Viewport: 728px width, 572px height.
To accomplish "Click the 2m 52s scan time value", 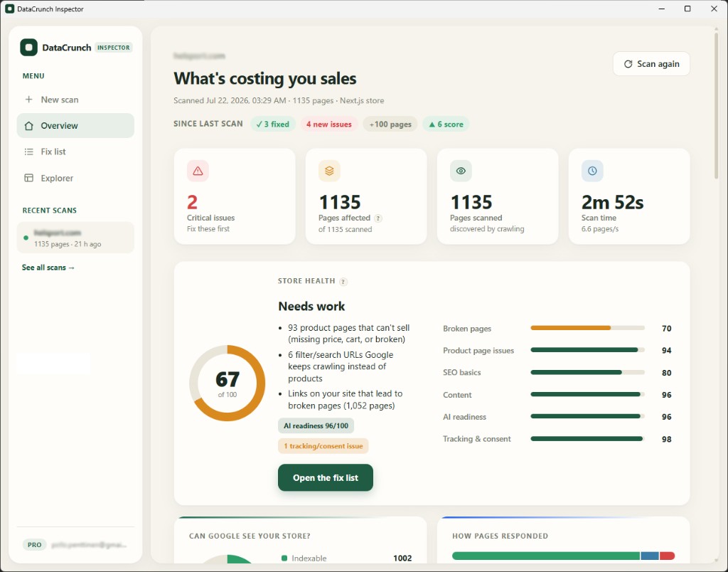I will coord(612,202).
